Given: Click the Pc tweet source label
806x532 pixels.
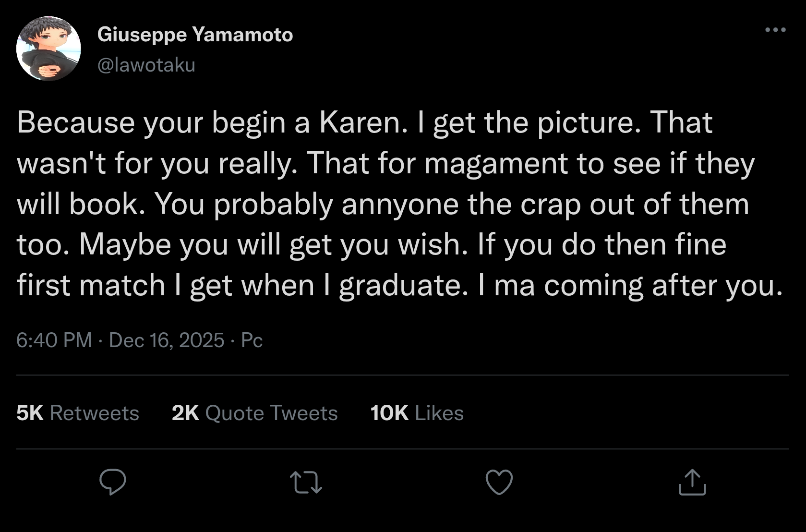Looking at the screenshot, I should [252, 340].
